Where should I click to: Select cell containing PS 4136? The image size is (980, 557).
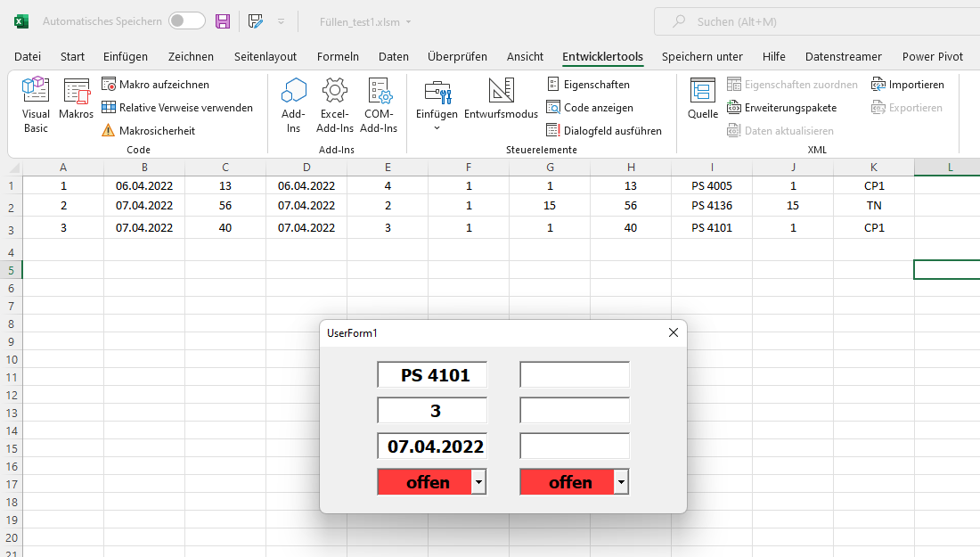(x=712, y=206)
